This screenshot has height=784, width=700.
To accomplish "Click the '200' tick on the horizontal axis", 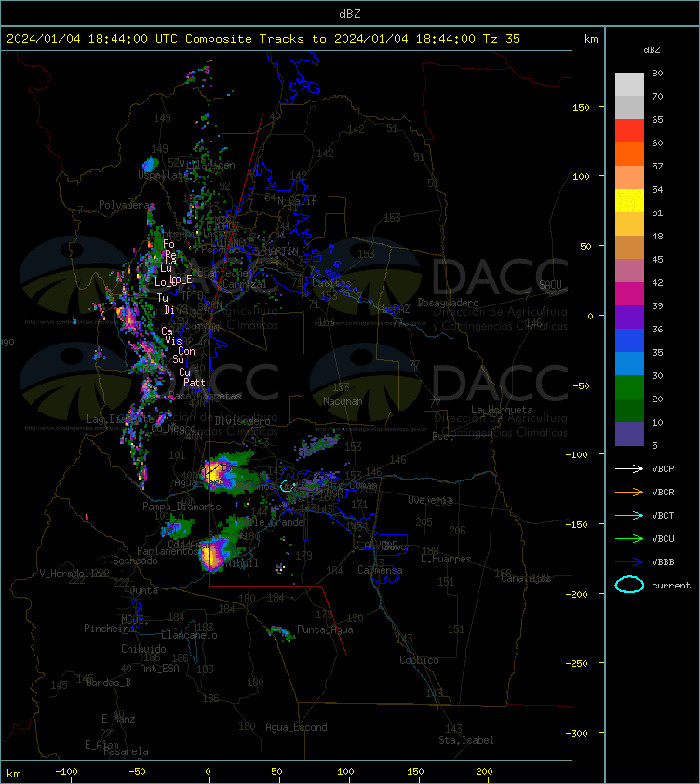I will [484, 772].
